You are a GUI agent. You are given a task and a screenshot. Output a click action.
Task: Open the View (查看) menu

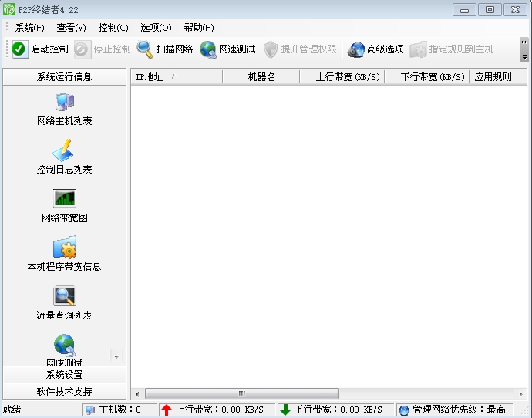click(x=71, y=28)
